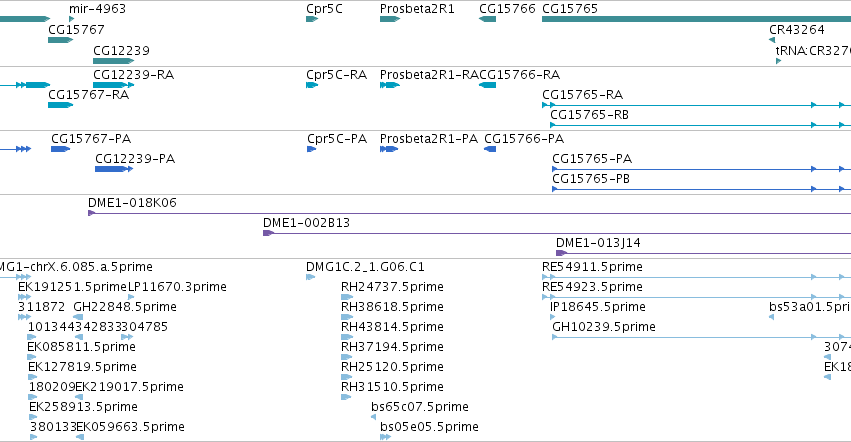This screenshot has height=442, width=851.
Task: Click the DME1-002B13 clone start arrow
Action: (269, 233)
